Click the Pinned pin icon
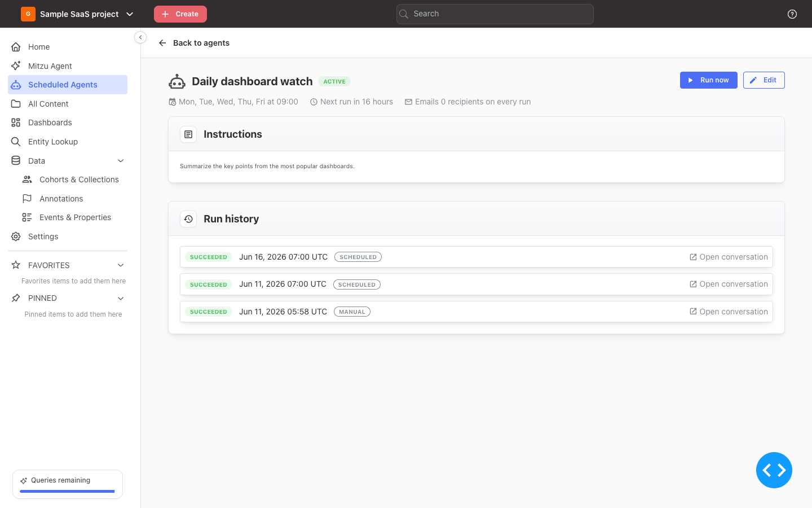This screenshot has height=508, width=812. tap(16, 298)
